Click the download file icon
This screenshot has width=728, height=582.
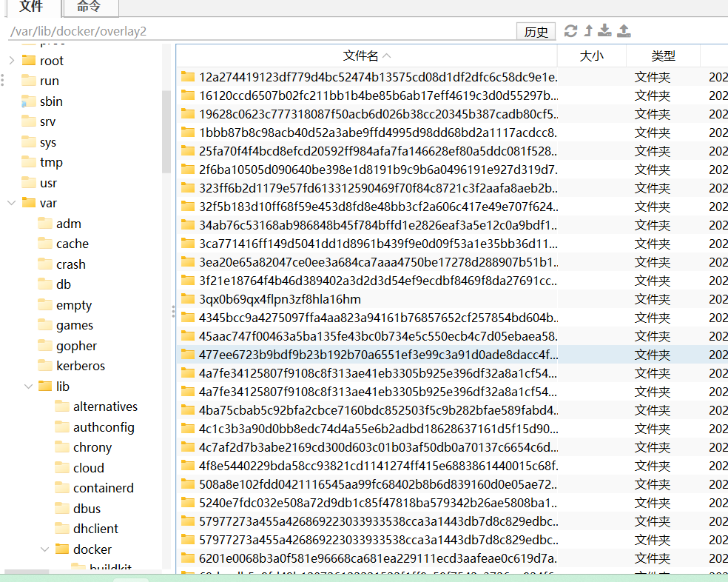pyautogui.click(x=605, y=31)
